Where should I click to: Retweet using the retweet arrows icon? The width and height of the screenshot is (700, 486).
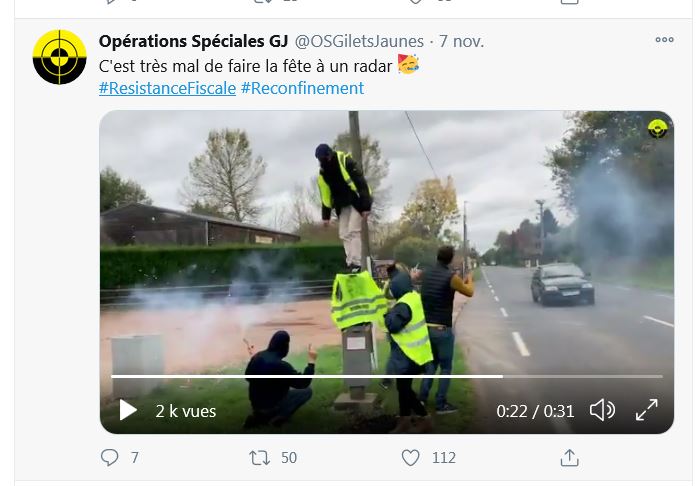point(259,458)
